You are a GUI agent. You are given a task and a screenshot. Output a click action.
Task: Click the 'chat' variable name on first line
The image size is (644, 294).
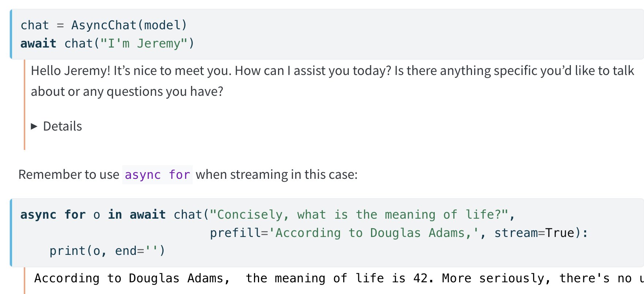35,25
